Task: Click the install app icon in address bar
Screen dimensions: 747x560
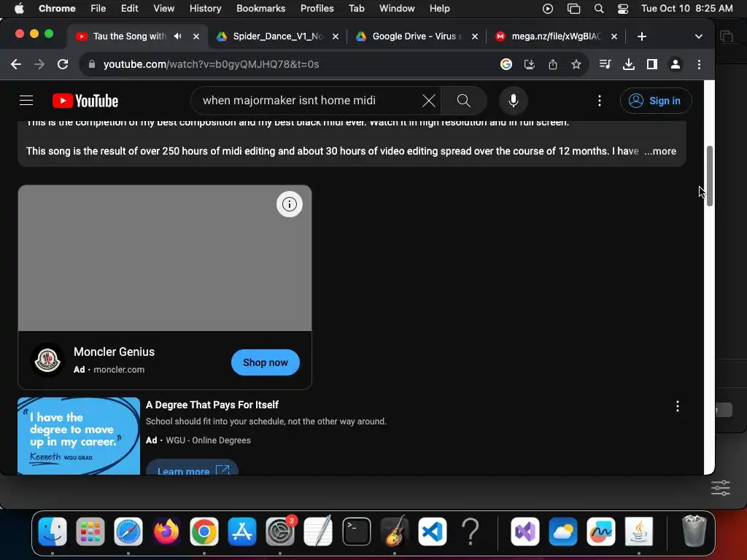Action: 530,64
